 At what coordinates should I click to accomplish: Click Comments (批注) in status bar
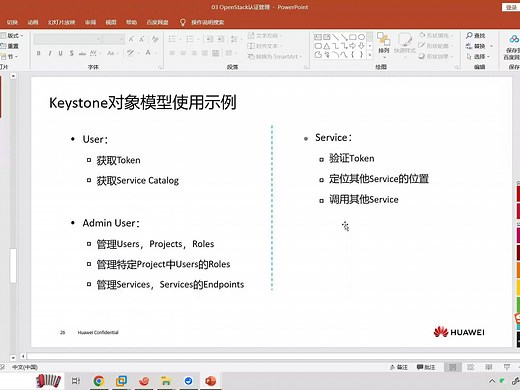point(426,367)
